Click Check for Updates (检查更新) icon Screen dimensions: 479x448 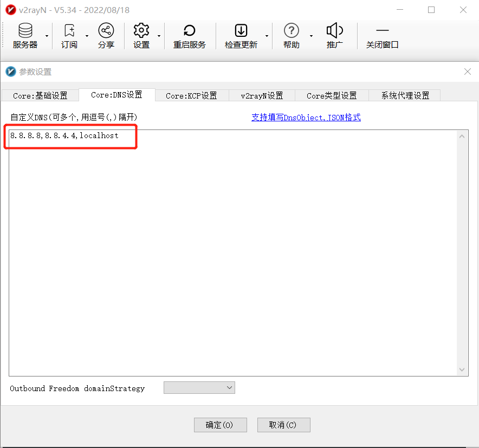[241, 31]
